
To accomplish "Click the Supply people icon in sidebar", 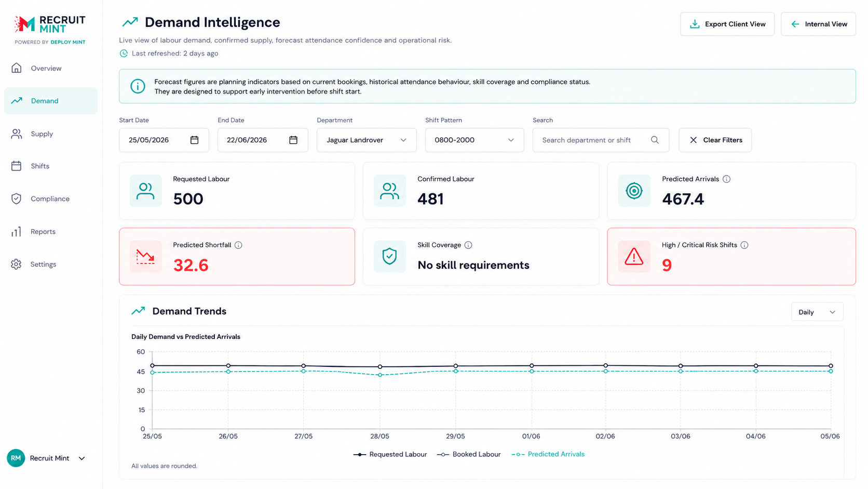I will [17, 134].
